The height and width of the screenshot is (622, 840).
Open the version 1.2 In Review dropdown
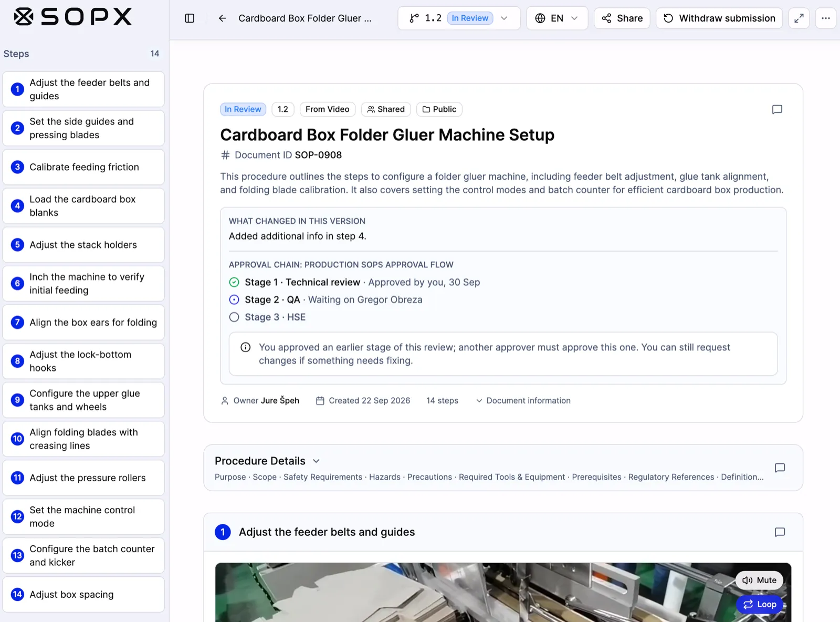tap(459, 18)
